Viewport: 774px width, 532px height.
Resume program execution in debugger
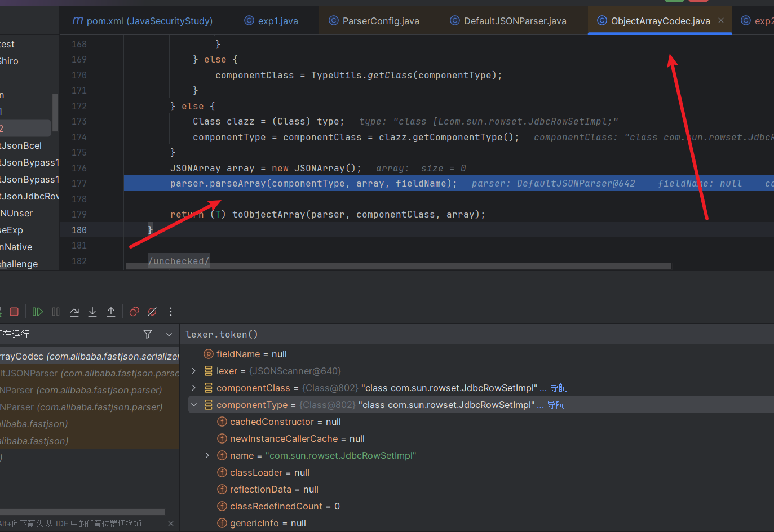pyautogui.click(x=38, y=312)
